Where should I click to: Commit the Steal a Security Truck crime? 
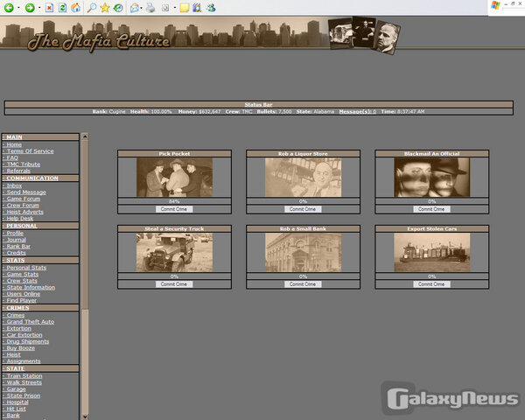(174, 284)
